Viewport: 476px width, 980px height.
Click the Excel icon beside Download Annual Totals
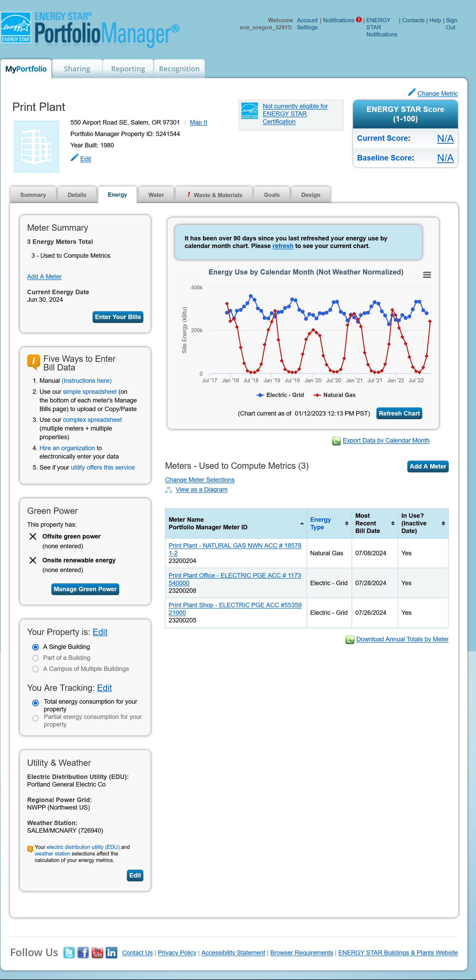coord(350,639)
